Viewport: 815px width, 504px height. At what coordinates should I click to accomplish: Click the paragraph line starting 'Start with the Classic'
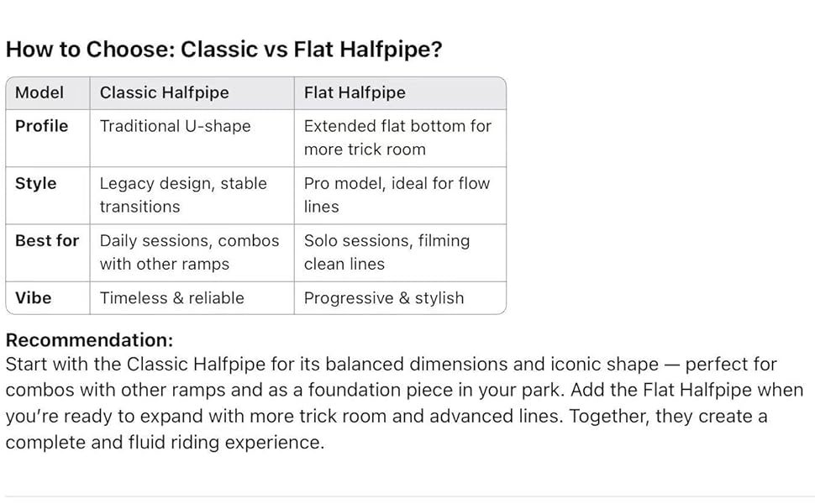pos(391,365)
